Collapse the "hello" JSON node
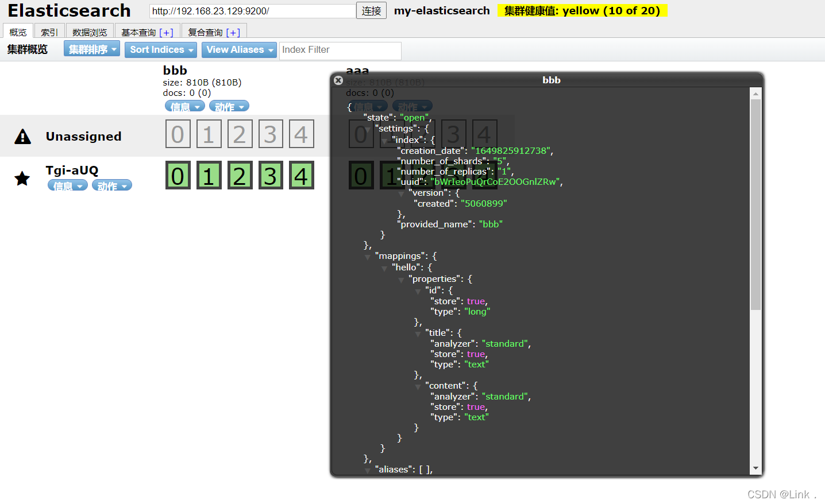Image resolution: width=825 pixels, height=504 pixels. tap(384, 269)
